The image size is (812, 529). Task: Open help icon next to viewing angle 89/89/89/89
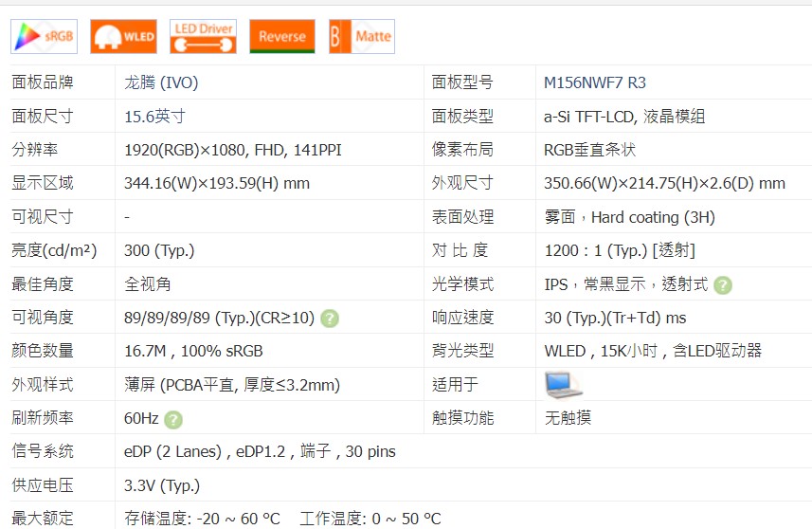[x=330, y=319]
